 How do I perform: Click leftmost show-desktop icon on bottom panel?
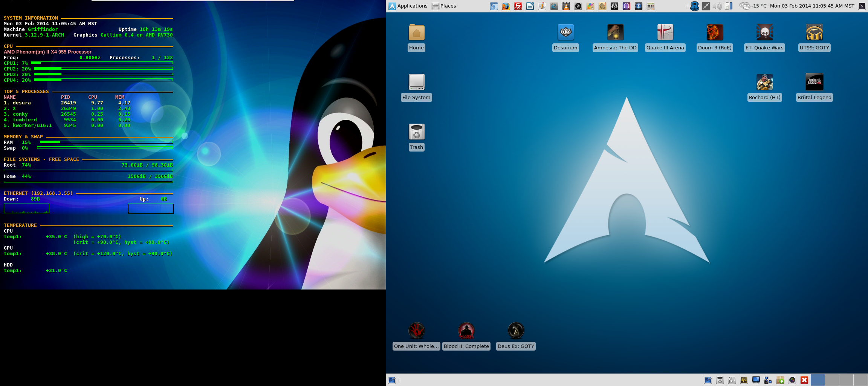coord(392,380)
